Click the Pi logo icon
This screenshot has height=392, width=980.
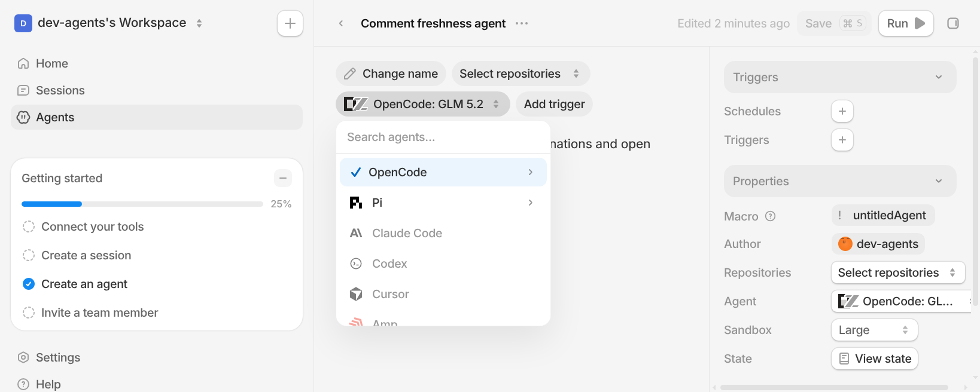(x=356, y=203)
